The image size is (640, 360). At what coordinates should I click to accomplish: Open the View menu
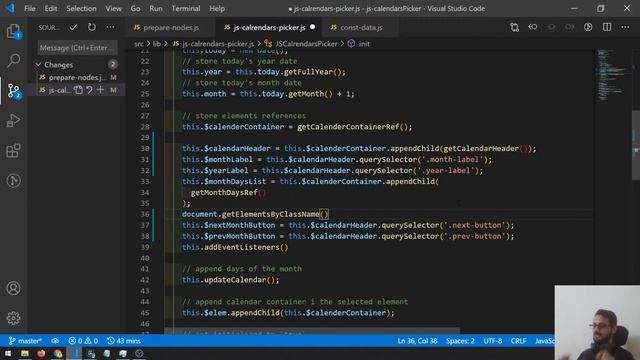113,9
